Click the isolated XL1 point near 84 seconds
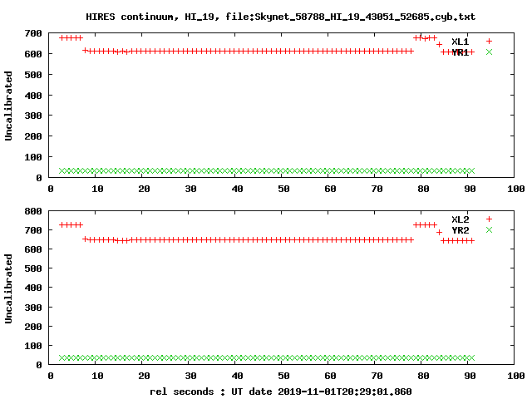Screen dimensions: 532x399 [439, 44]
